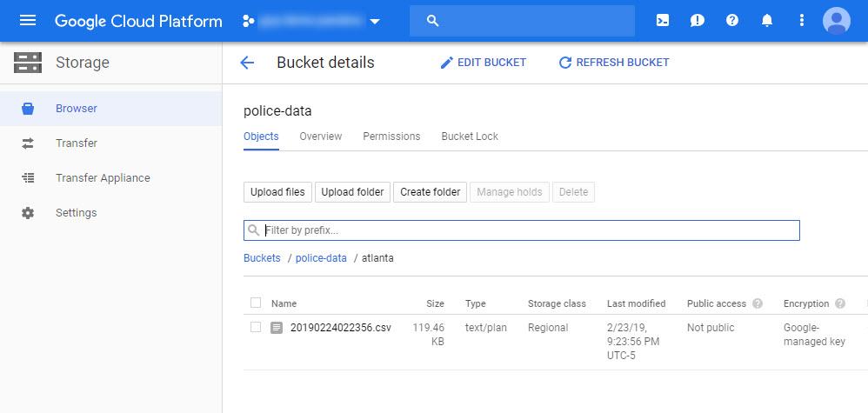
Task: Click the Create folder button
Action: coord(431,192)
